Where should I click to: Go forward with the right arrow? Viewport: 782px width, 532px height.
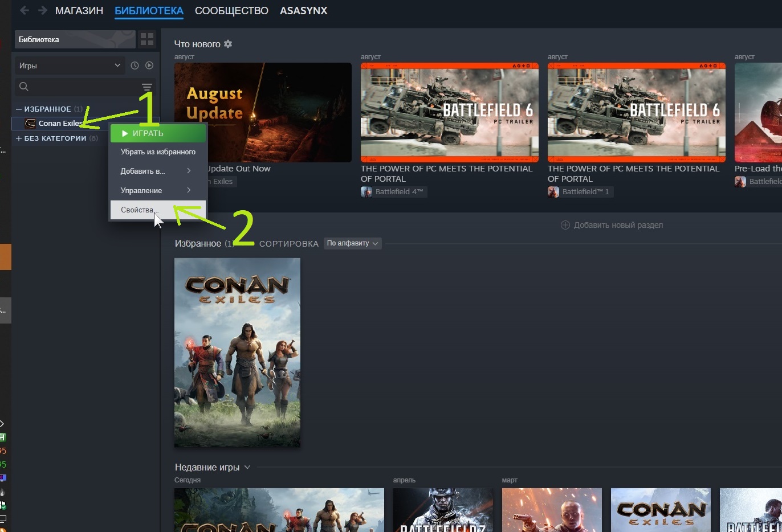point(43,10)
